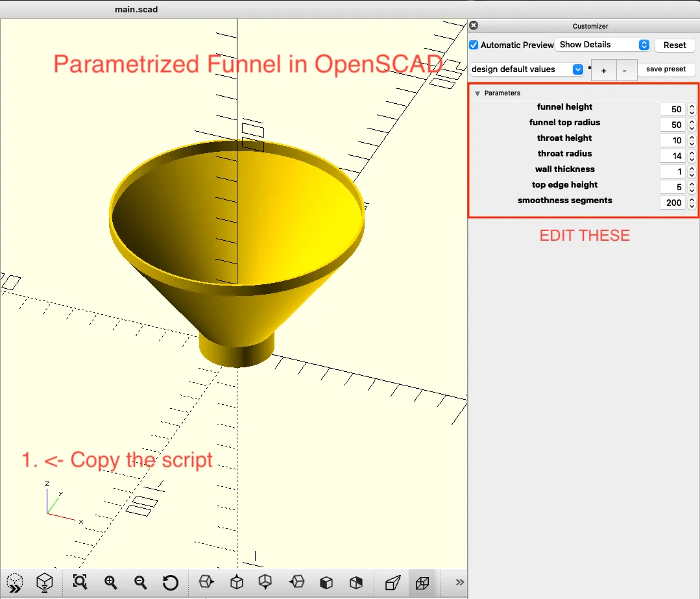
Task: Switch to Back view cube icon
Action: click(x=356, y=583)
